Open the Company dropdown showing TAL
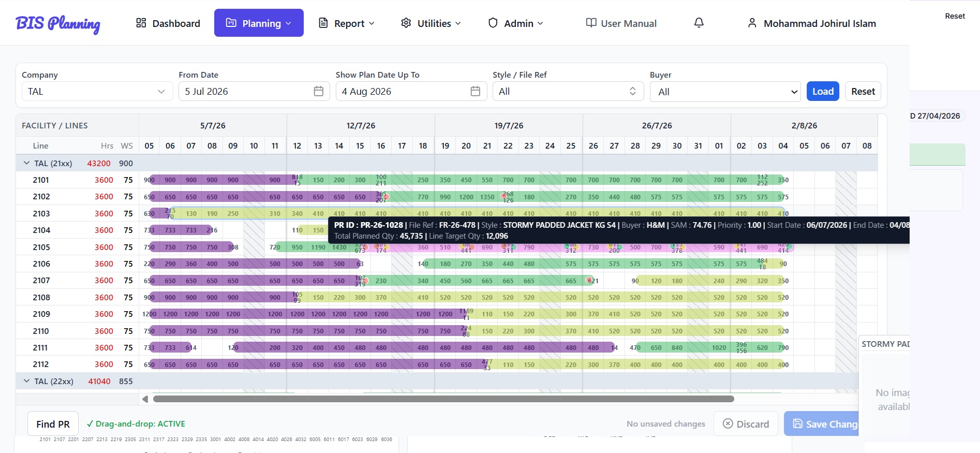This screenshot has width=980, height=453. click(x=96, y=91)
